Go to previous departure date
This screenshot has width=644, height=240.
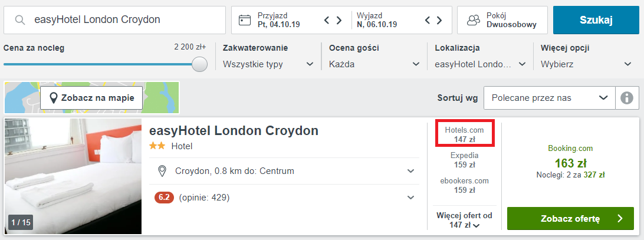[428, 20]
